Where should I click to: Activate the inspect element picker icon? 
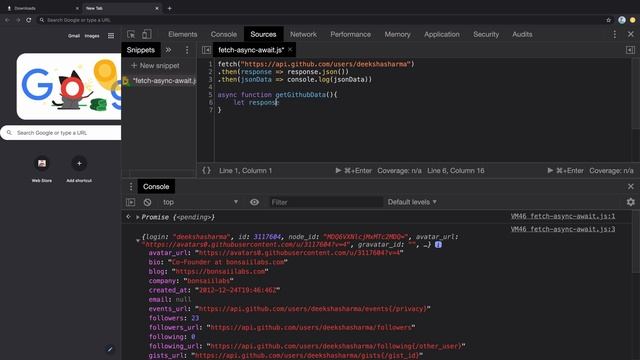[x=131, y=34]
